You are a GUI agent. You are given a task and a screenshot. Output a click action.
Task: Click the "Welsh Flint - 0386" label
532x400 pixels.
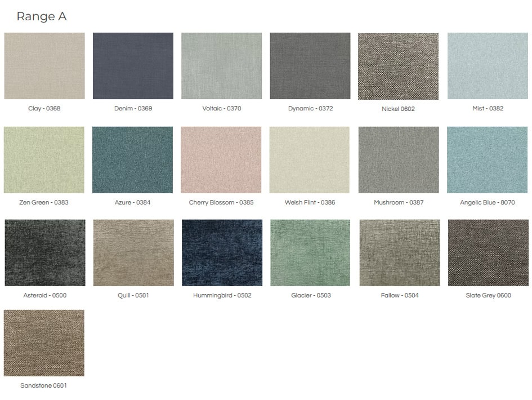click(x=310, y=202)
